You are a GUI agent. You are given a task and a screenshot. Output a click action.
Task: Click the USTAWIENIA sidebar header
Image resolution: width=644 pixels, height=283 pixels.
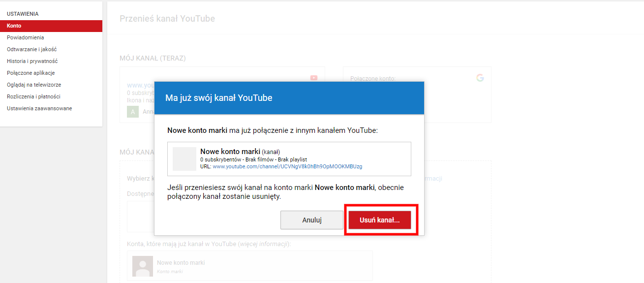(x=23, y=14)
